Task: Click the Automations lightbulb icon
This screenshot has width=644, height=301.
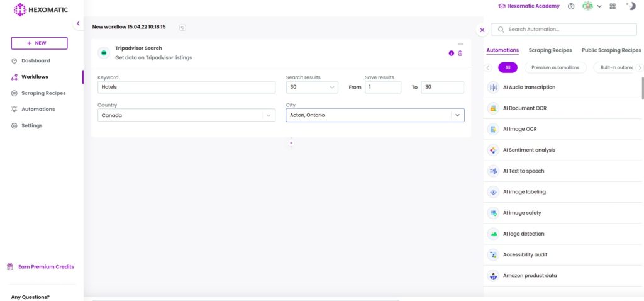Action: pyautogui.click(x=14, y=110)
